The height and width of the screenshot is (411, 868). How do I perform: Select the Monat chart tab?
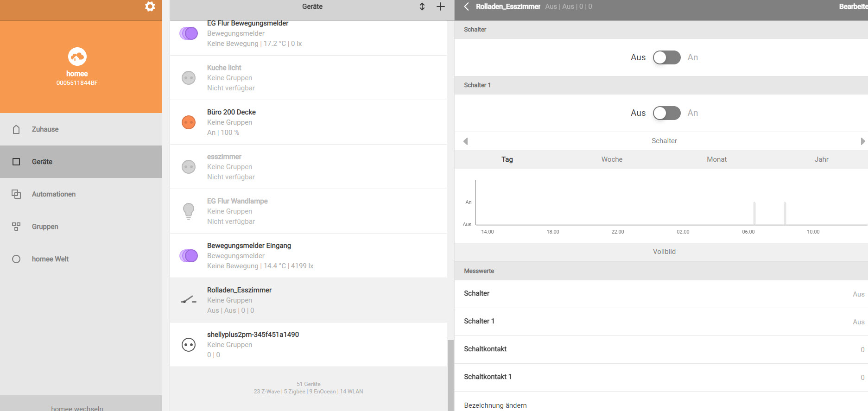point(716,159)
